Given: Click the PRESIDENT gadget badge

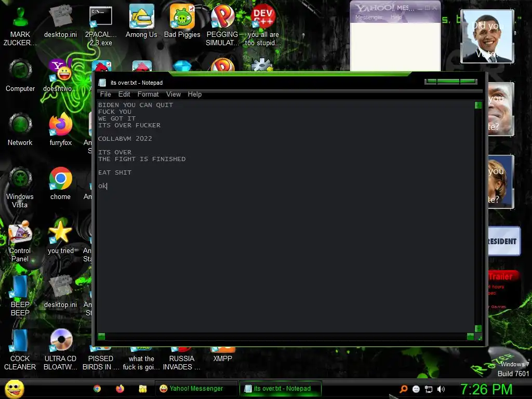Looking at the screenshot, I should pyautogui.click(x=504, y=241).
